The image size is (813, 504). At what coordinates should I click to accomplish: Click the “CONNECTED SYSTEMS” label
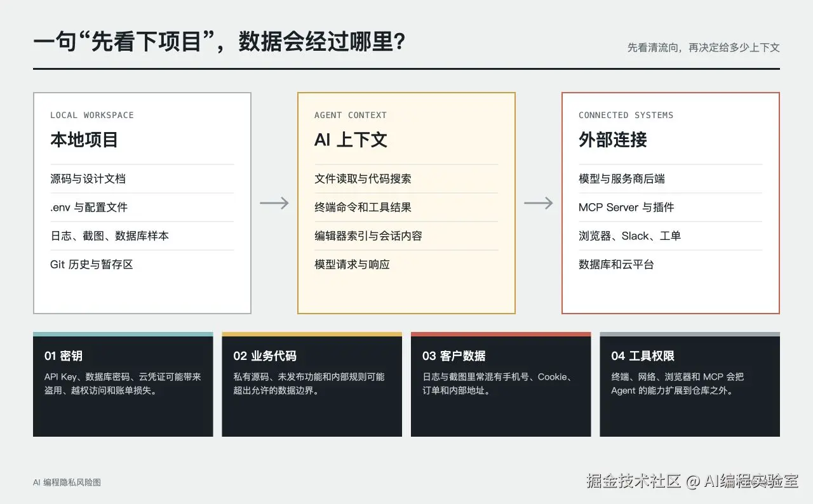(626, 115)
